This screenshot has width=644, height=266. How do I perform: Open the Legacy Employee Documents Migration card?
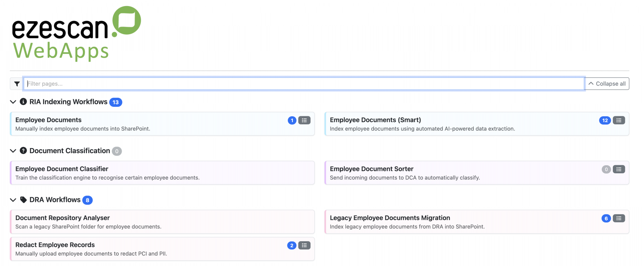click(477, 222)
